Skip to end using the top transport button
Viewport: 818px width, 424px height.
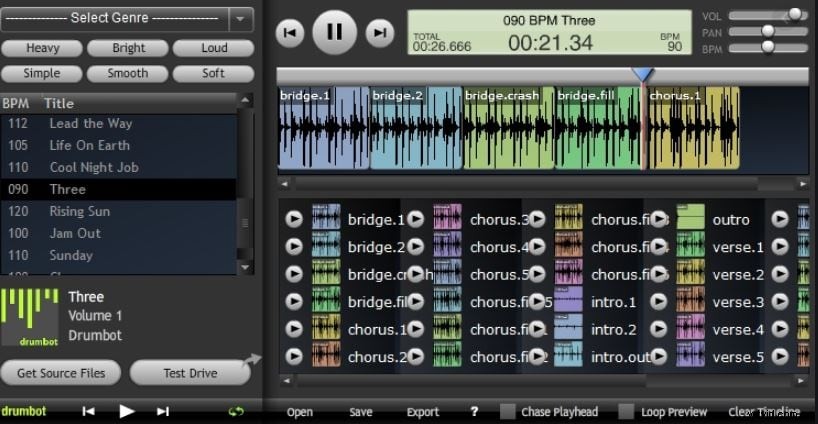point(380,33)
